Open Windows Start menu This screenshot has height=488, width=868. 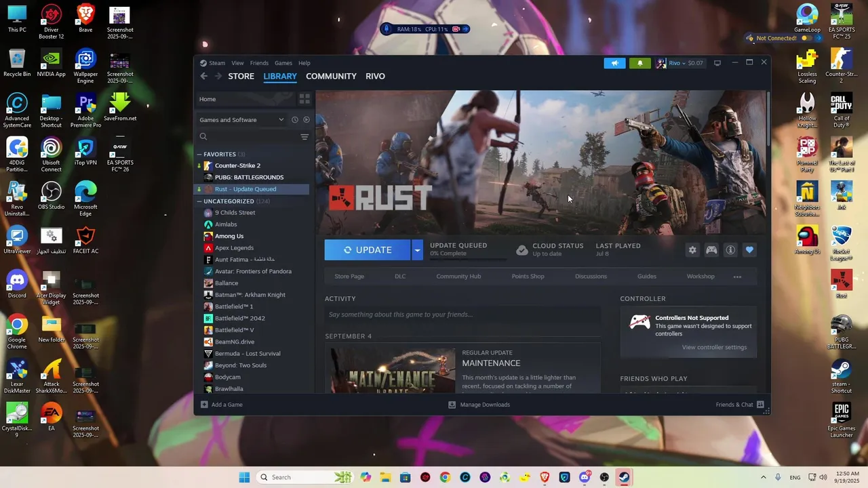[244, 477]
